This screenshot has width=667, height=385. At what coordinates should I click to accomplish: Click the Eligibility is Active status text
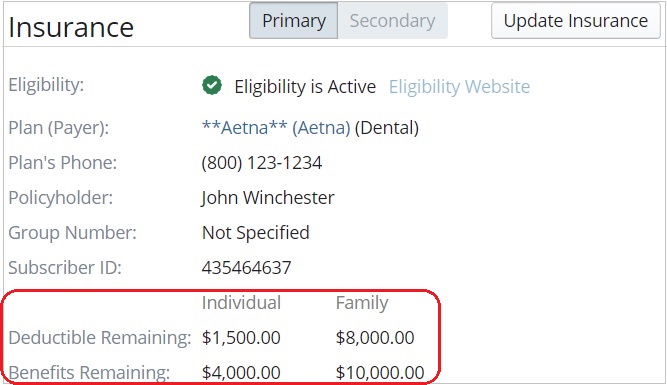305,87
